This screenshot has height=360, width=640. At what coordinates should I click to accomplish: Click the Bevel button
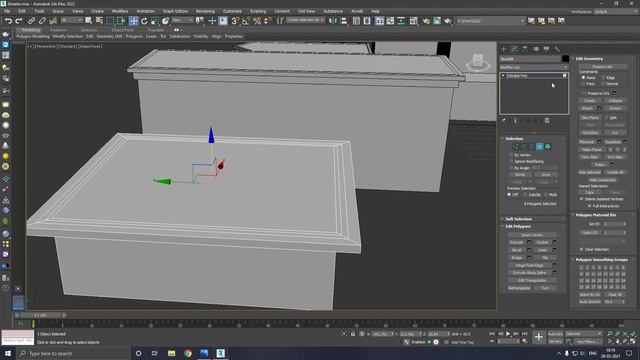[517, 250]
